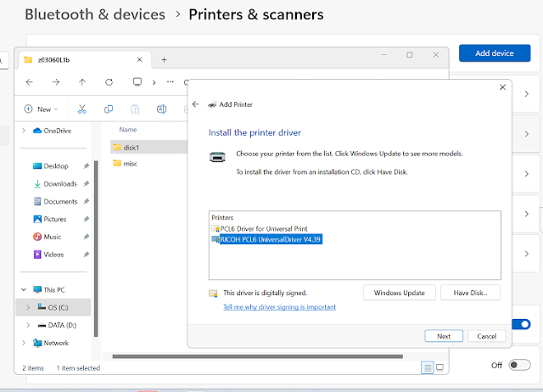Switch to large icons view in status bar

point(439,367)
